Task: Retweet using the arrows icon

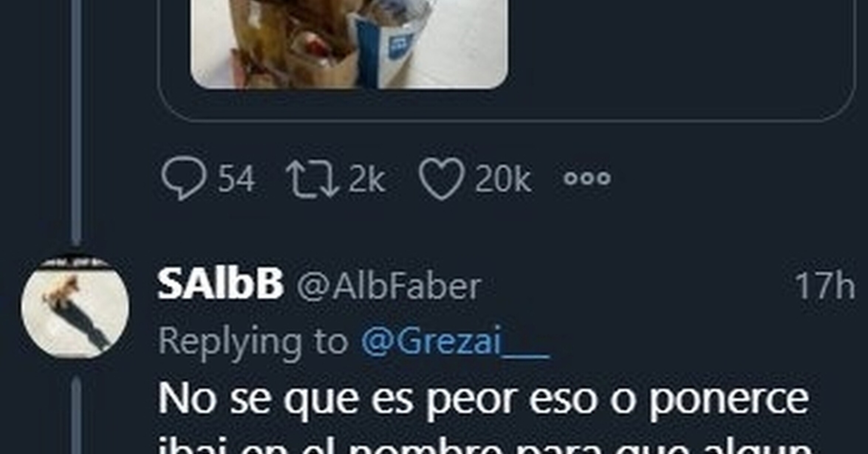Action: tap(312, 179)
